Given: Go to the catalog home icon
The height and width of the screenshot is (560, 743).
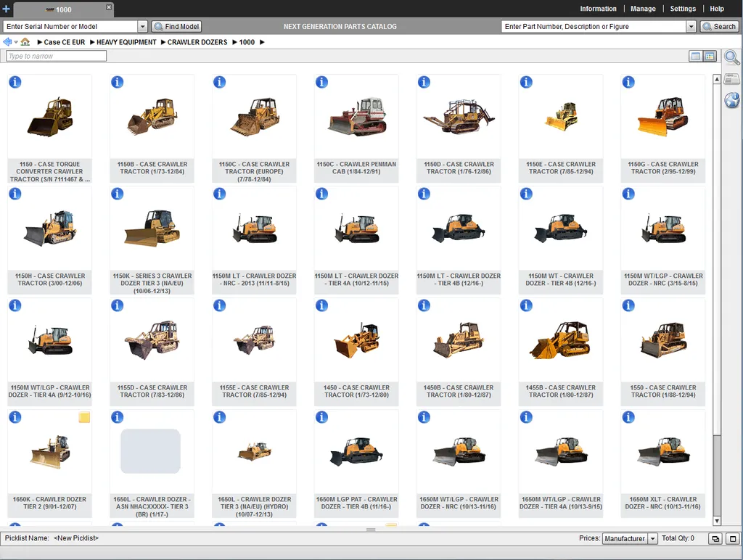Looking at the screenshot, I should 25,41.
